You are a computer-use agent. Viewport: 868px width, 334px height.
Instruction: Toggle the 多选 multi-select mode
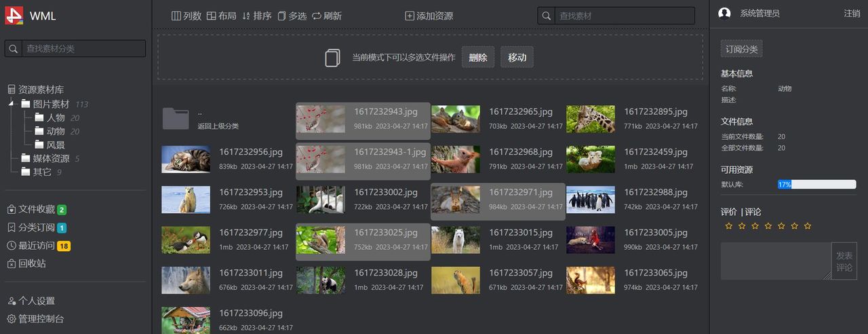[x=292, y=16]
